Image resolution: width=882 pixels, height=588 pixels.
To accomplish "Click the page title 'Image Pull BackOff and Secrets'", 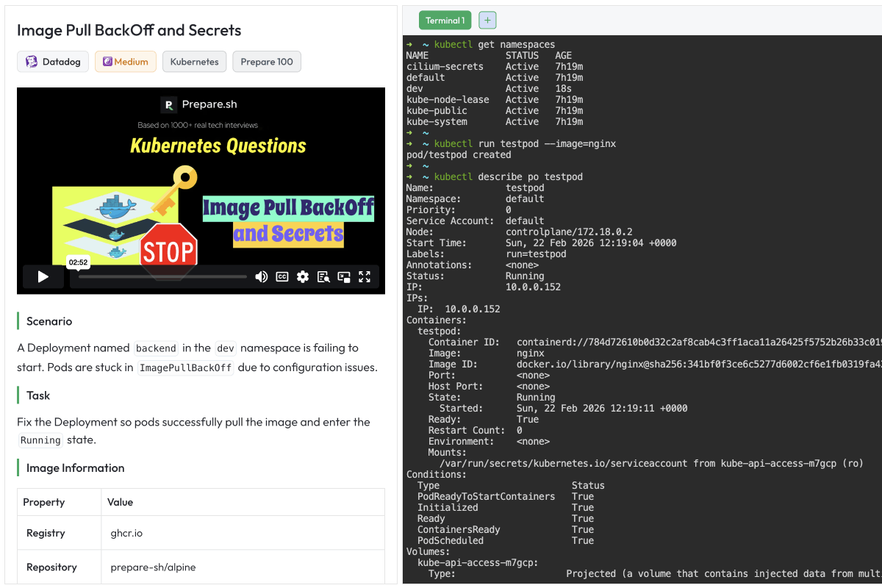I will (x=129, y=30).
